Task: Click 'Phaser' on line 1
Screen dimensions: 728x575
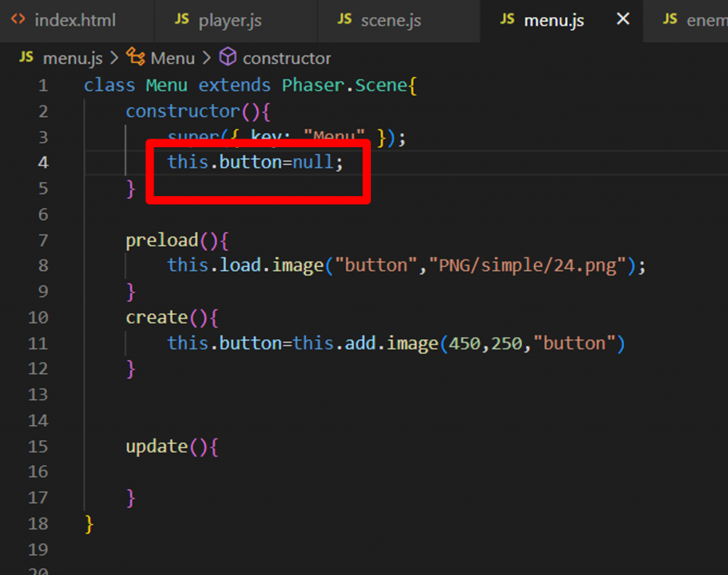Action: [314, 86]
